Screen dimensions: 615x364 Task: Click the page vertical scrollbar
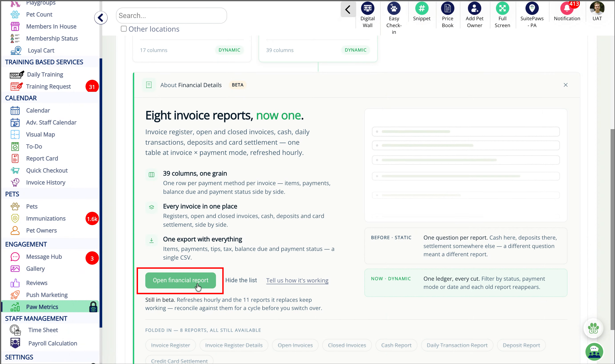[612, 229]
